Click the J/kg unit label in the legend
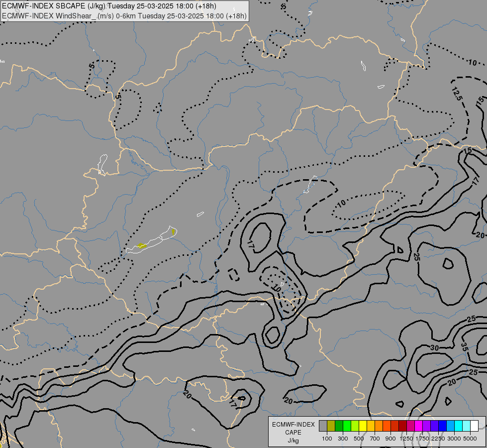Viewport: 487px width, 448px height. point(293,441)
